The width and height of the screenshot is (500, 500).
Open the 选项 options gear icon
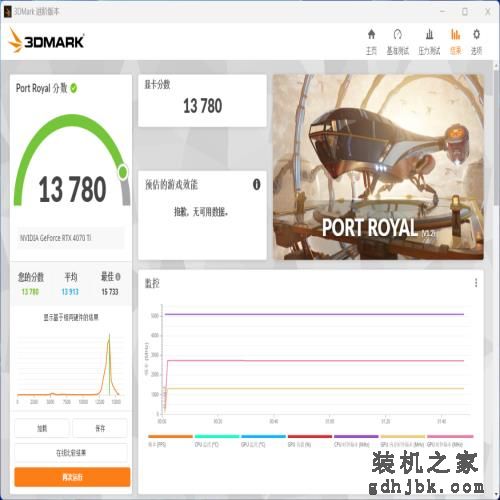point(477,34)
